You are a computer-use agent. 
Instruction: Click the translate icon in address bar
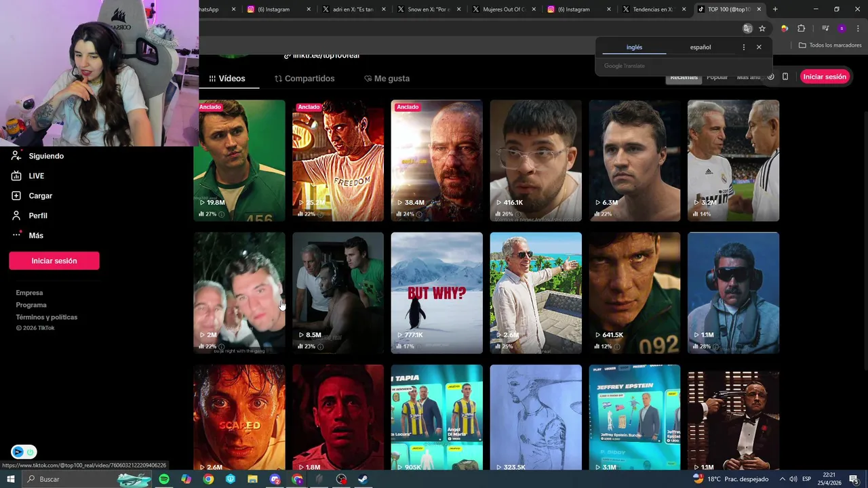pos(747,28)
